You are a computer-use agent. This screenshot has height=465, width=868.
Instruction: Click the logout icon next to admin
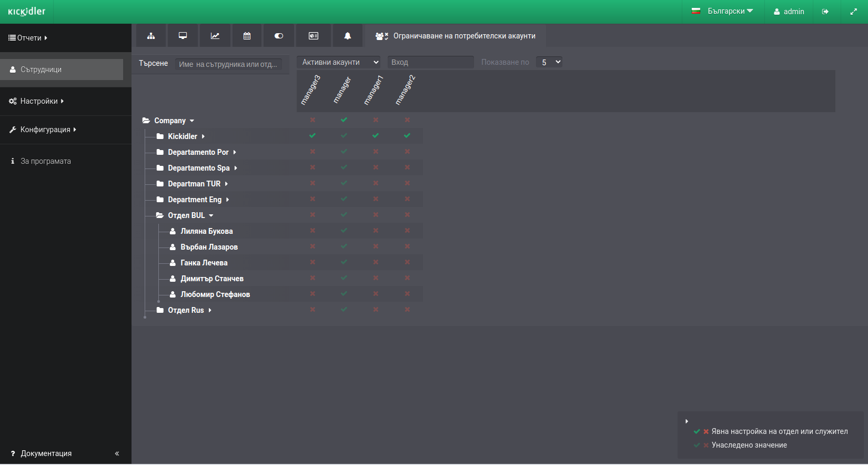tap(825, 12)
